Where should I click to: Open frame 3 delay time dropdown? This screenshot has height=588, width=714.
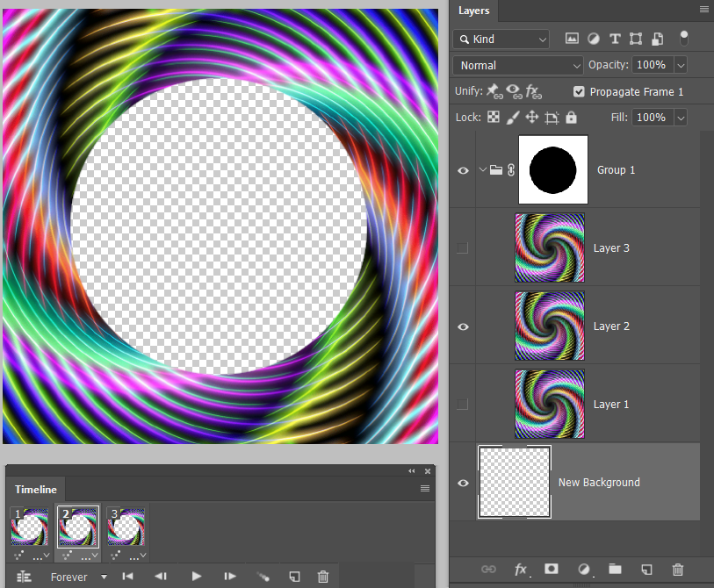point(139,556)
